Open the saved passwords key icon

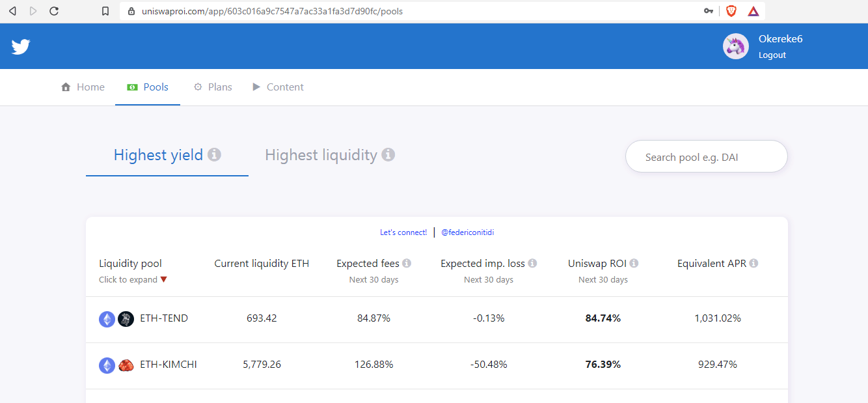[x=709, y=11]
